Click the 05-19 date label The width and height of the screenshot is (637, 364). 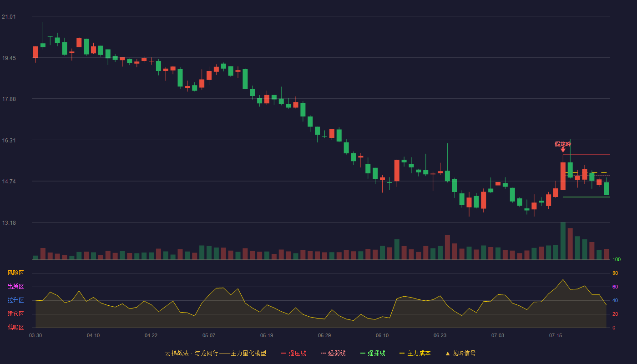(x=267, y=335)
